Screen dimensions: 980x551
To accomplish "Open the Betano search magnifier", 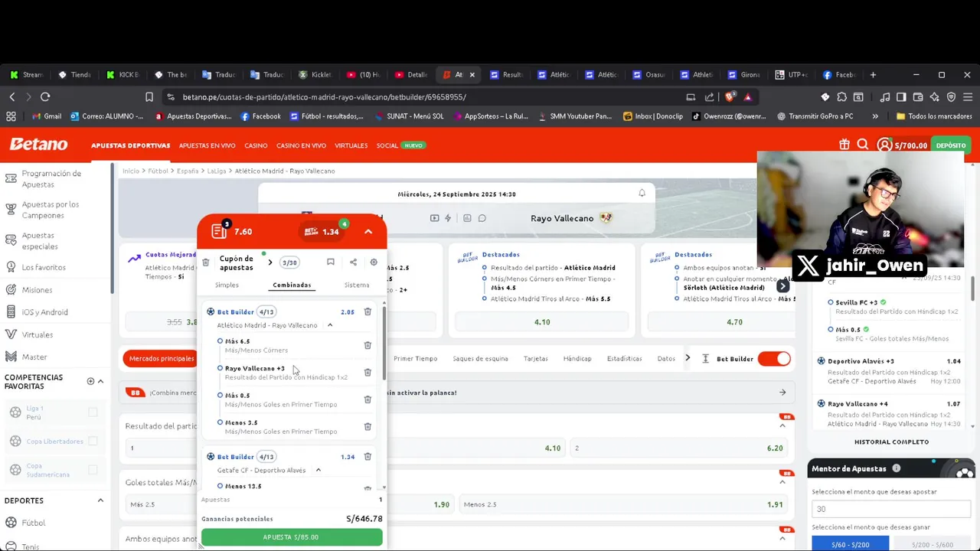I will tap(863, 145).
